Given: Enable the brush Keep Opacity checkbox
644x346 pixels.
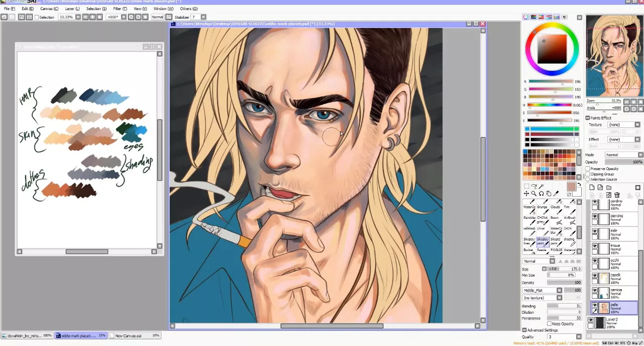Looking at the screenshot, I should tap(549, 324).
